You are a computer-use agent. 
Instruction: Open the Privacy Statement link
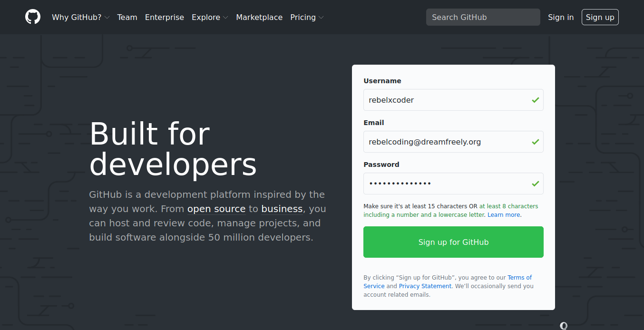point(425,286)
